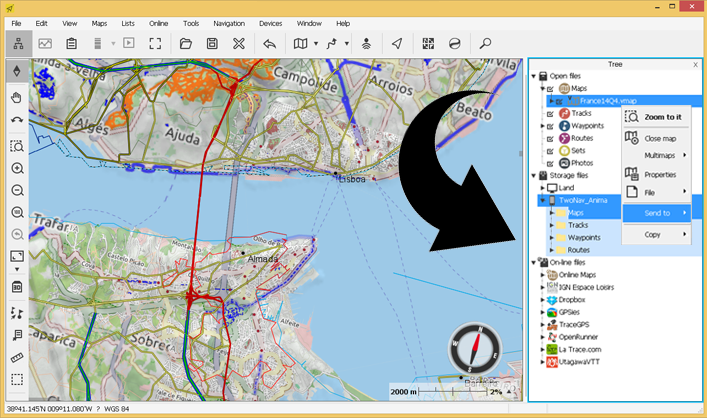The height and width of the screenshot is (418, 707).
Task: Click the create route toolbar icon
Action: tap(331, 44)
